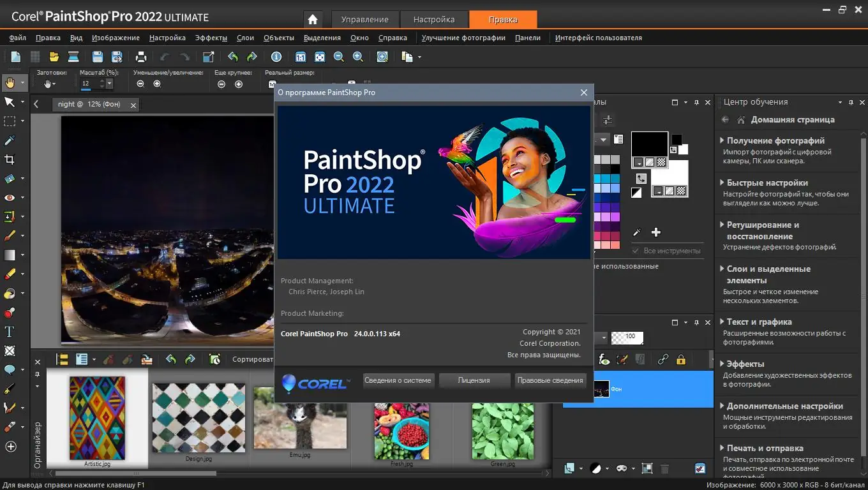Switch to the 'Управление' tab
Image resolution: width=868 pixels, height=490 pixels.
point(364,19)
